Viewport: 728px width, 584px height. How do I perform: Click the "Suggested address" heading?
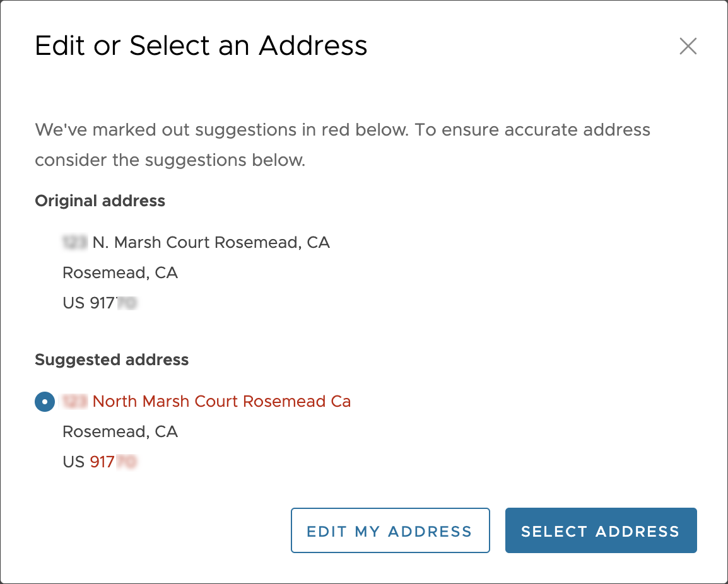112,360
